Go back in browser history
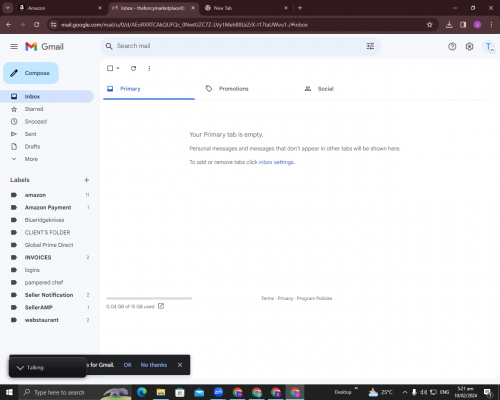The height and width of the screenshot is (400, 500). (x=9, y=25)
